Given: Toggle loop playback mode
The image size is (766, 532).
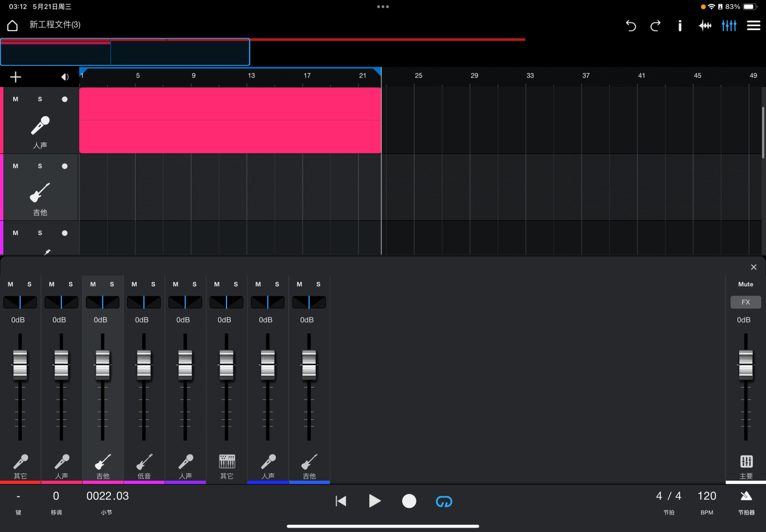Looking at the screenshot, I should pyautogui.click(x=444, y=501).
